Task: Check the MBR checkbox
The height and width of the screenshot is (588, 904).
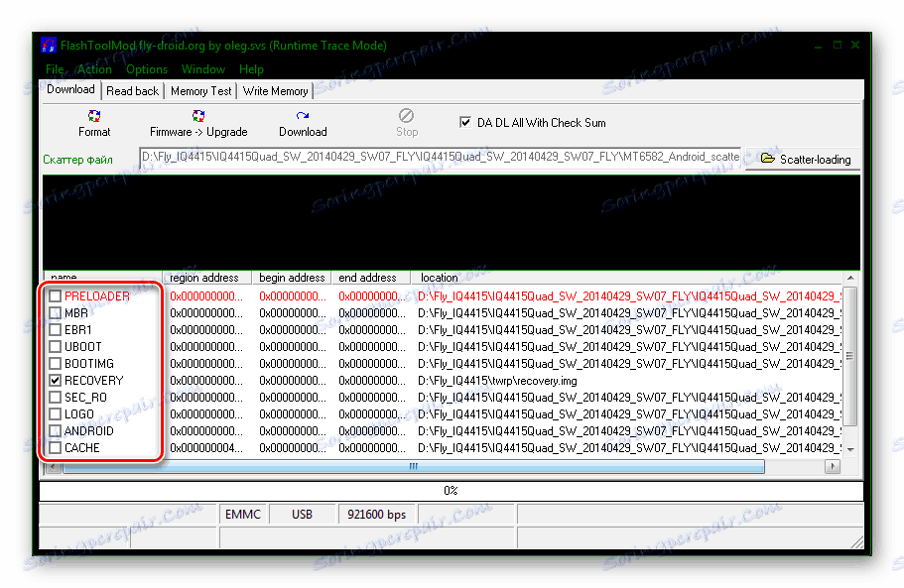Action: [55, 312]
